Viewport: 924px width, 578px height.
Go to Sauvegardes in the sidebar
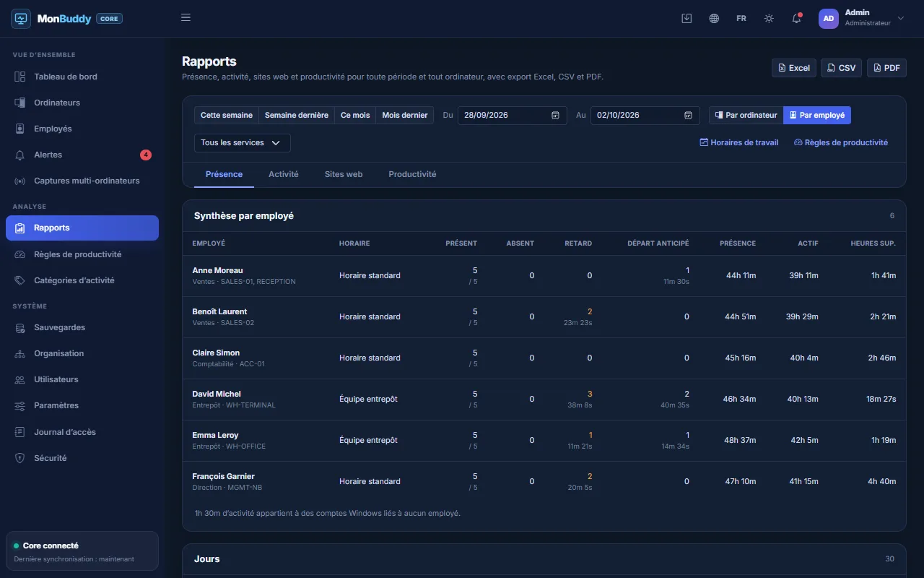point(82,327)
